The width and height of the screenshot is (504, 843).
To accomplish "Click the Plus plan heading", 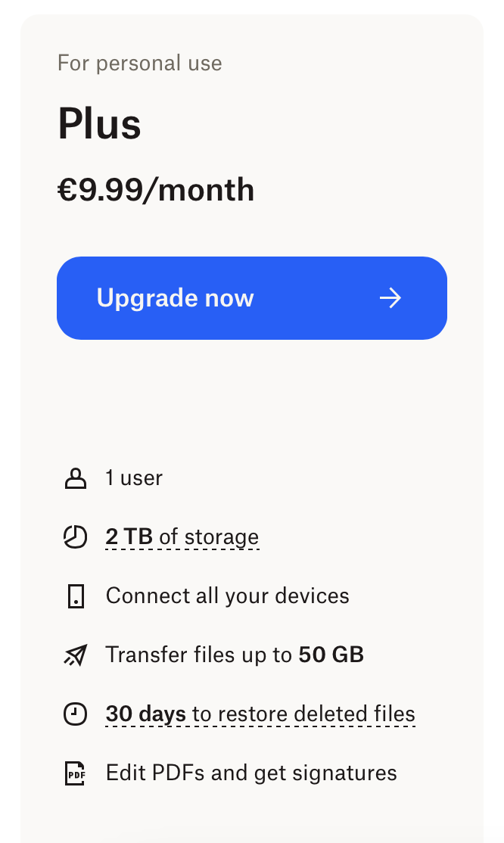I will (99, 124).
